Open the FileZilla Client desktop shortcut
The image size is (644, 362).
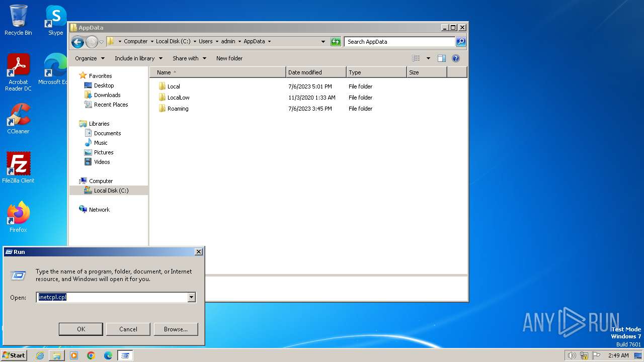18,167
